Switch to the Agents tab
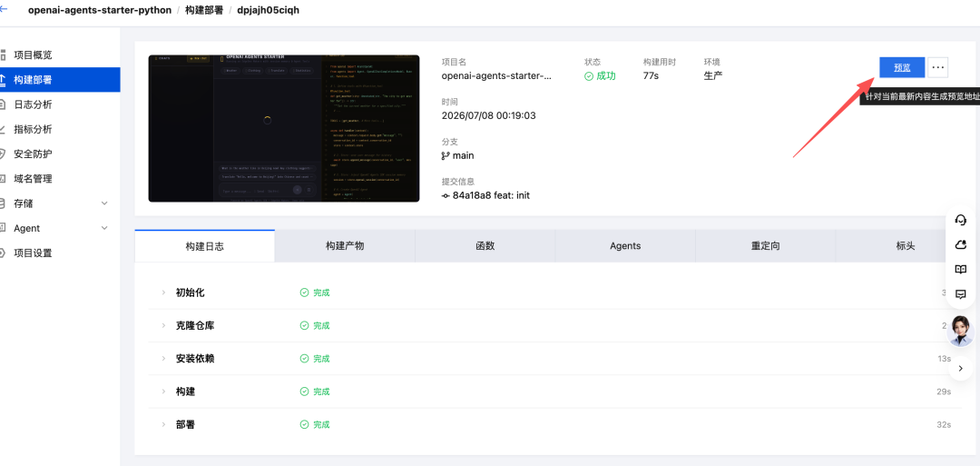980x466 pixels. click(x=625, y=246)
